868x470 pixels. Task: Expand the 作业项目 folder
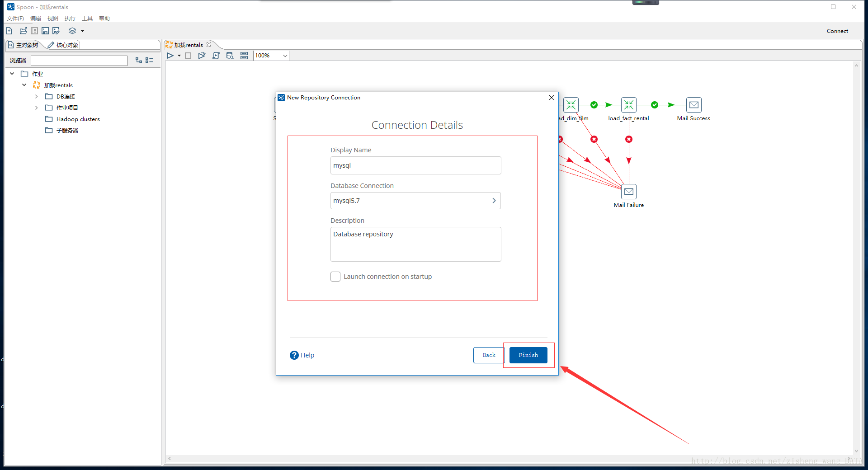pos(37,108)
